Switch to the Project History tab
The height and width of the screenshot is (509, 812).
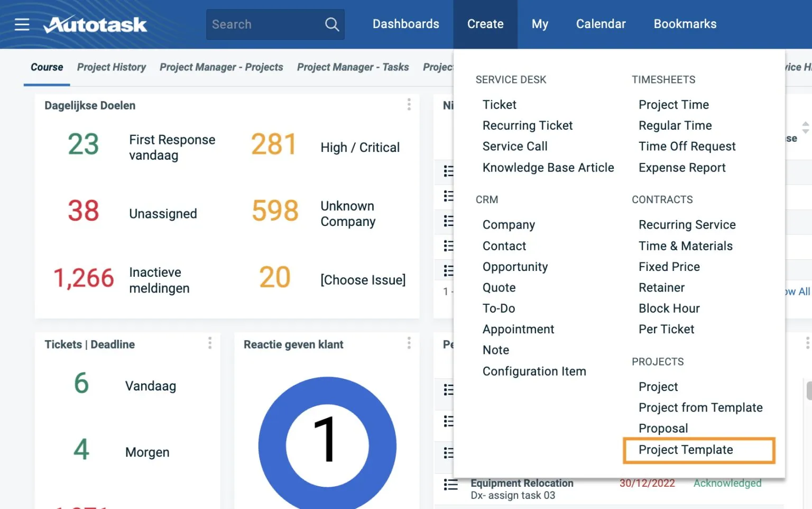click(x=111, y=67)
